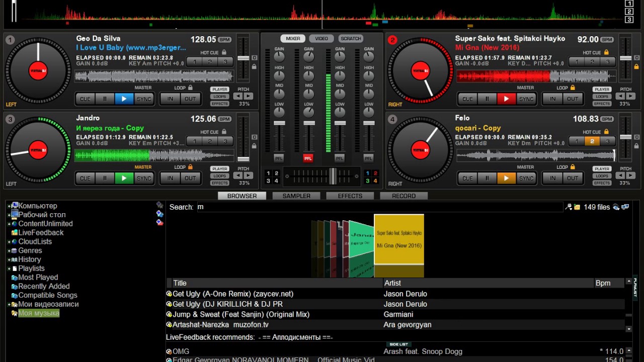Click the BPM tap button on deck 1
Screen dimensions: 644x362
[x=225, y=40]
